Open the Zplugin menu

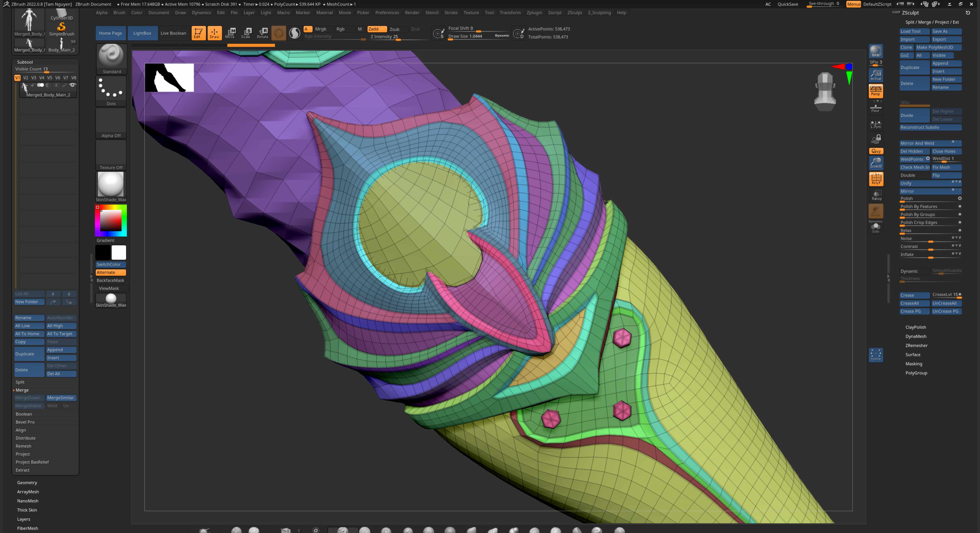pos(534,12)
